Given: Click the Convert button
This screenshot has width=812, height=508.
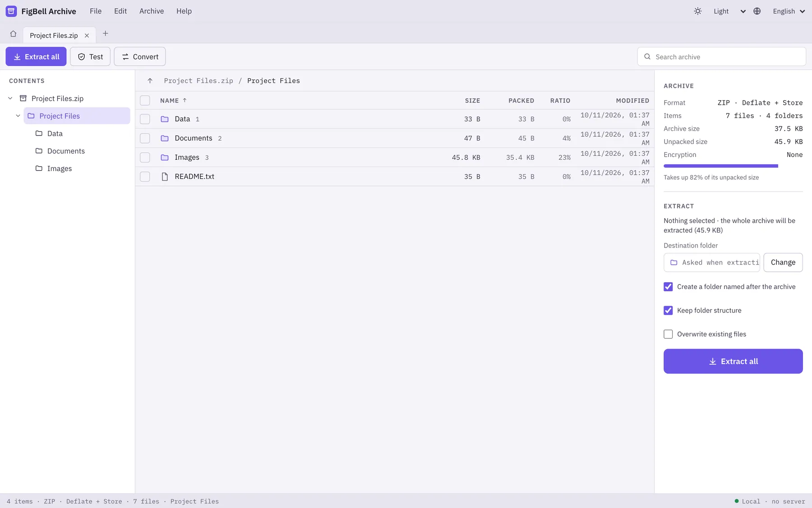Looking at the screenshot, I should [x=140, y=56].
